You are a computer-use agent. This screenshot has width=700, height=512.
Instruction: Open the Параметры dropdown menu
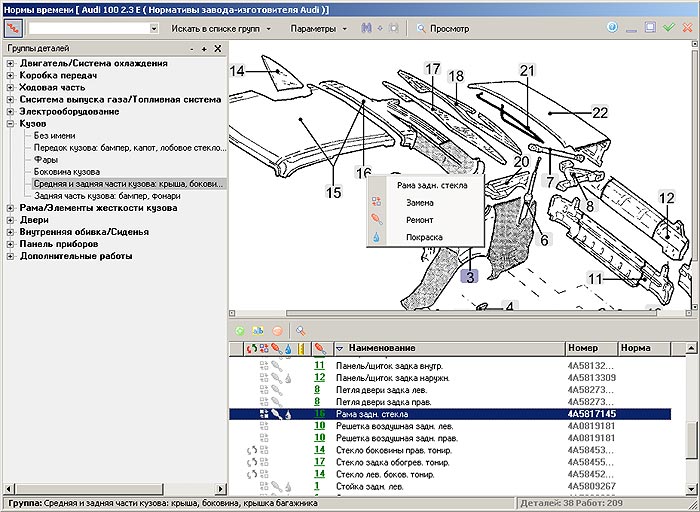pyautogui.click(x=318, y=29)
